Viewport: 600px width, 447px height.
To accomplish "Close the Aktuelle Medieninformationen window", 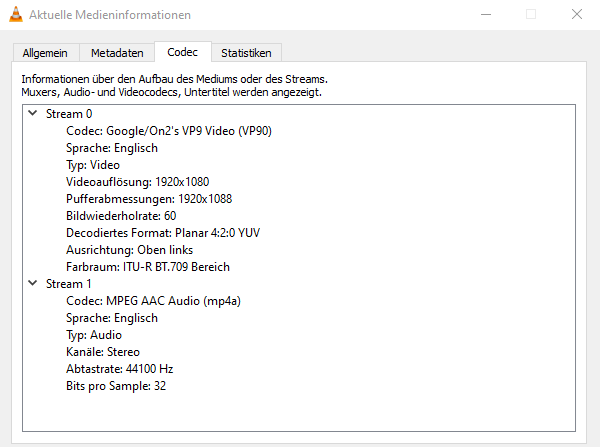I will click(577, 15).
